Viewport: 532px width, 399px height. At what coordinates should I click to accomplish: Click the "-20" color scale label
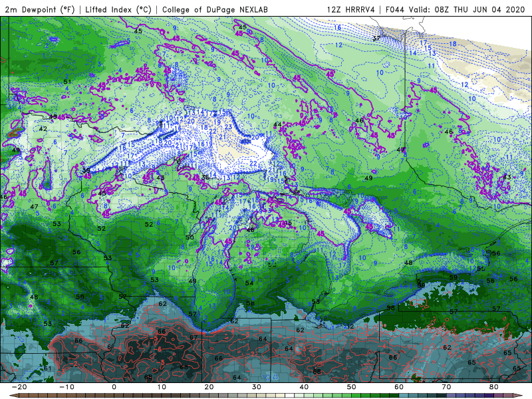point(19,387)
